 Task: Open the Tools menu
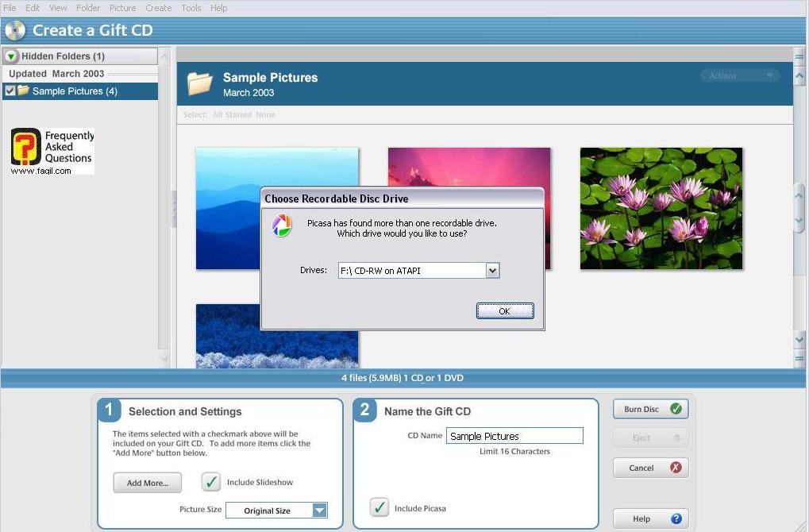point(191,8)
